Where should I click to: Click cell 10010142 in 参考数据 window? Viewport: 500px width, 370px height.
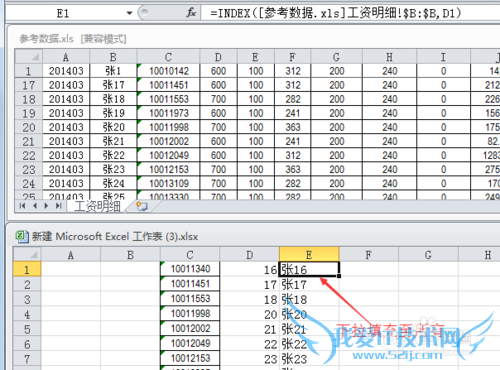[168, 71]
